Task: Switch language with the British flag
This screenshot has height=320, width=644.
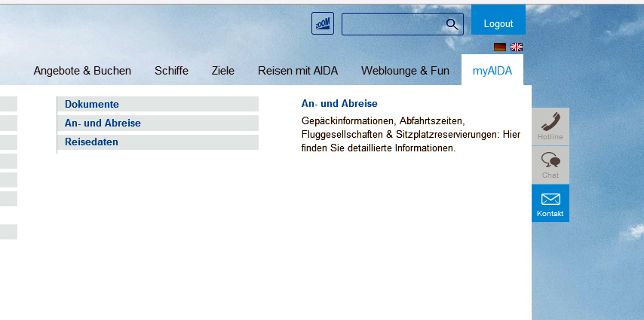Action: [517, 47]
